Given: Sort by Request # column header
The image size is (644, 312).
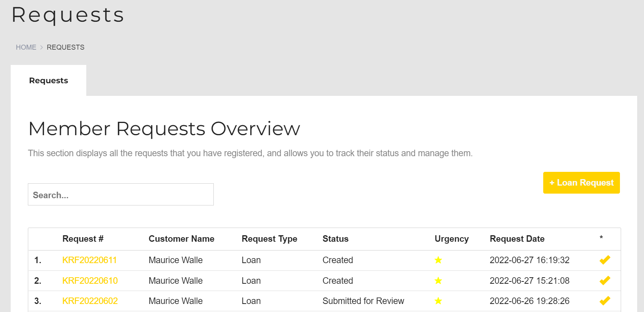Looking at the screenshot, I should 83,239.
